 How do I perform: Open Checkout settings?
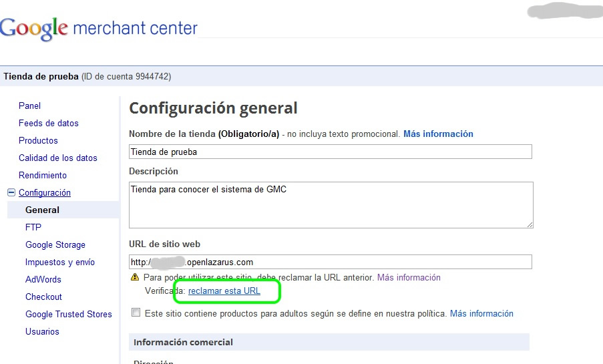(43, 297)
